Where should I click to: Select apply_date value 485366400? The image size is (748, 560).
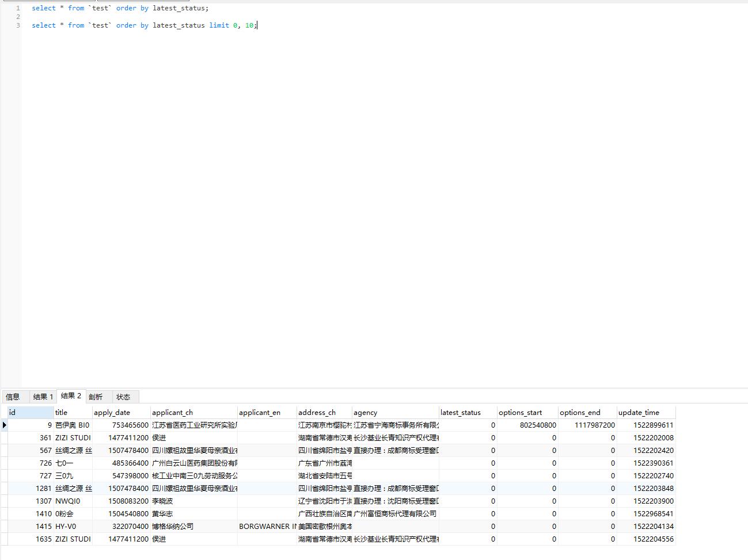(x=121, y=463)
